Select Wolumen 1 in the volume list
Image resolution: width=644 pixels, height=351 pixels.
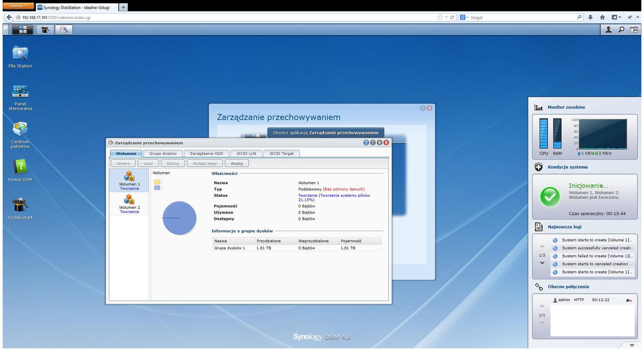point(129,181)
